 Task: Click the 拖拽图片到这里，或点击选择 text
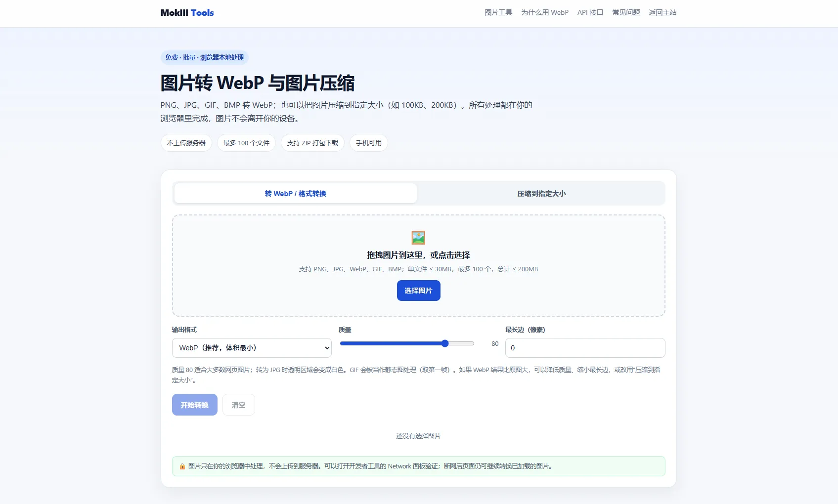click(x=418, y=255)
